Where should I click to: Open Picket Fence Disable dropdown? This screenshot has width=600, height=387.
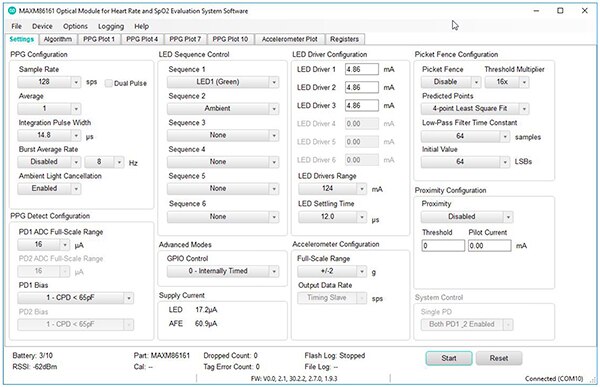coord(451,82)
